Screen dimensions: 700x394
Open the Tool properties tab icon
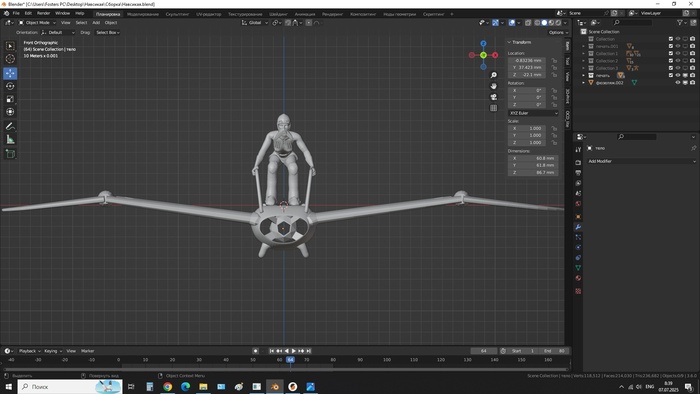578,149
